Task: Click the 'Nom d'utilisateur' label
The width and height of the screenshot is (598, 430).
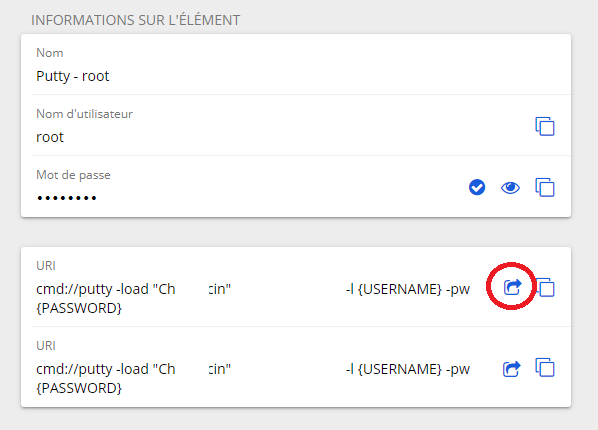Action: pos(84,114)
